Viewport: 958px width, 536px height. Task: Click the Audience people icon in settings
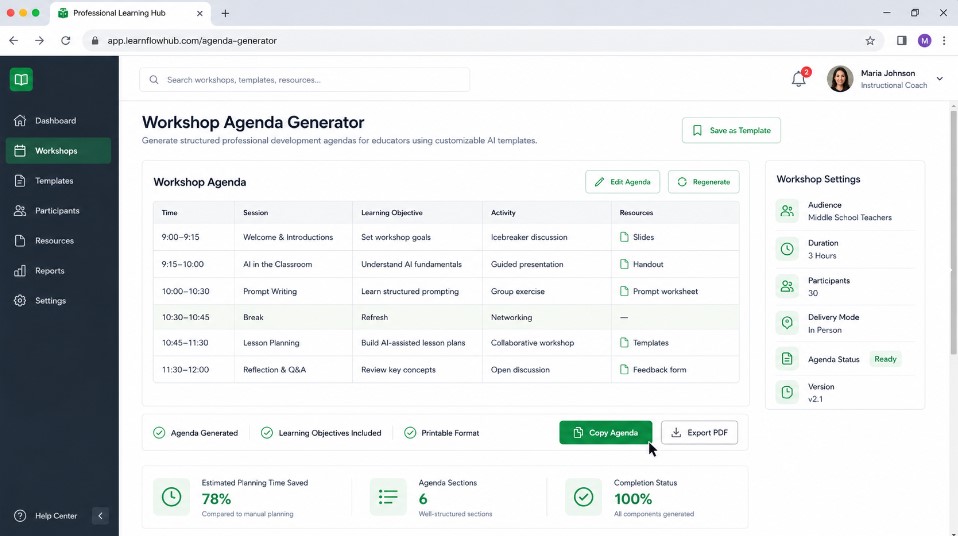pyautogui.click(x=787, y=211)
